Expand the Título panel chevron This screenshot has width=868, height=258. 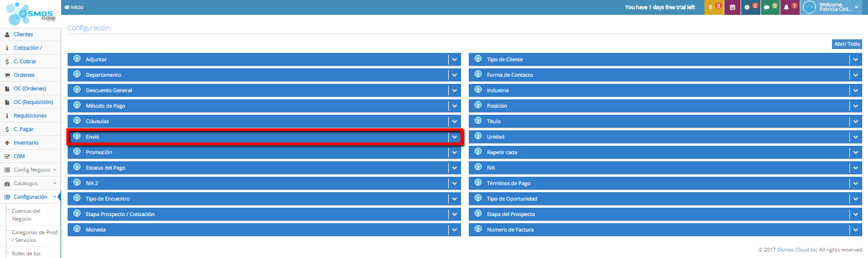(x=856, y=121)
